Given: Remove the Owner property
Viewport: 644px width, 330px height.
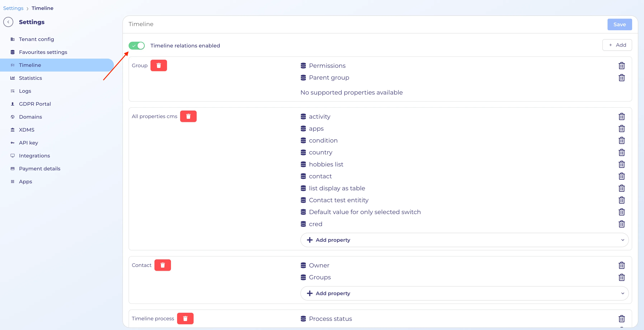Looking at the screenshot, I should pyautogui.click(x=622, y=265).
